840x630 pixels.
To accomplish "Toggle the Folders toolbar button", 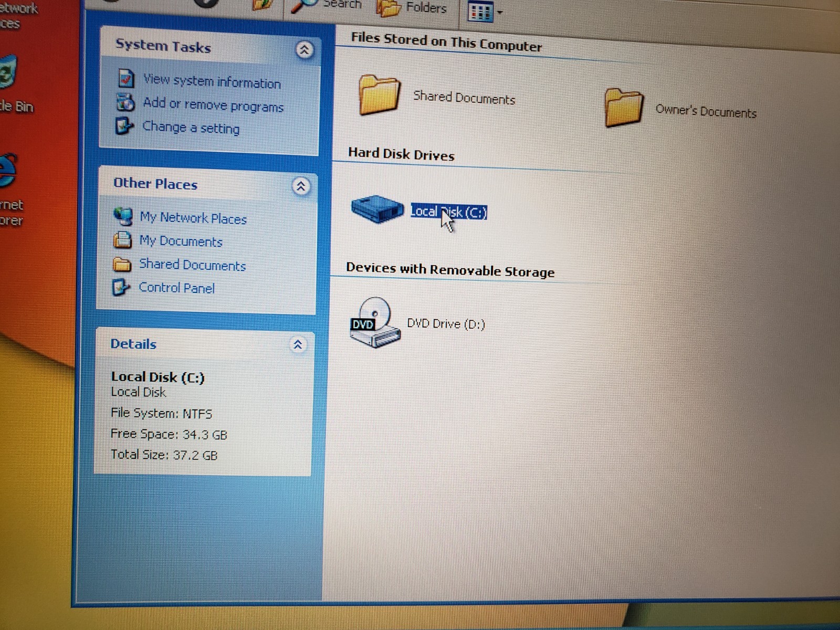I will click(413, 8).
